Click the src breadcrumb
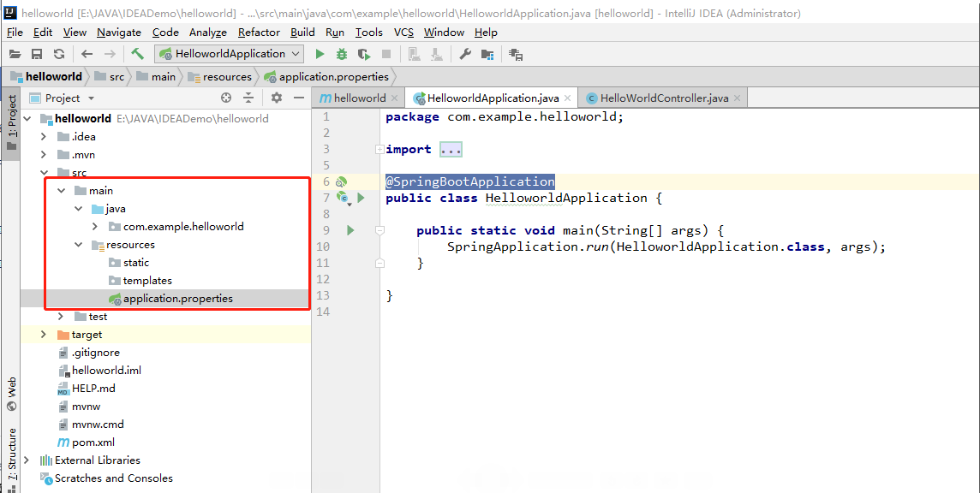The width and height of the screenshot is (980, 493). click(x=110, y=77)
